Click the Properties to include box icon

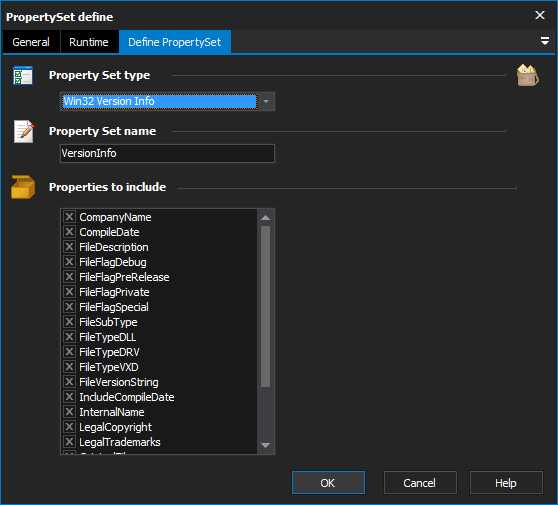coord(23,187)
